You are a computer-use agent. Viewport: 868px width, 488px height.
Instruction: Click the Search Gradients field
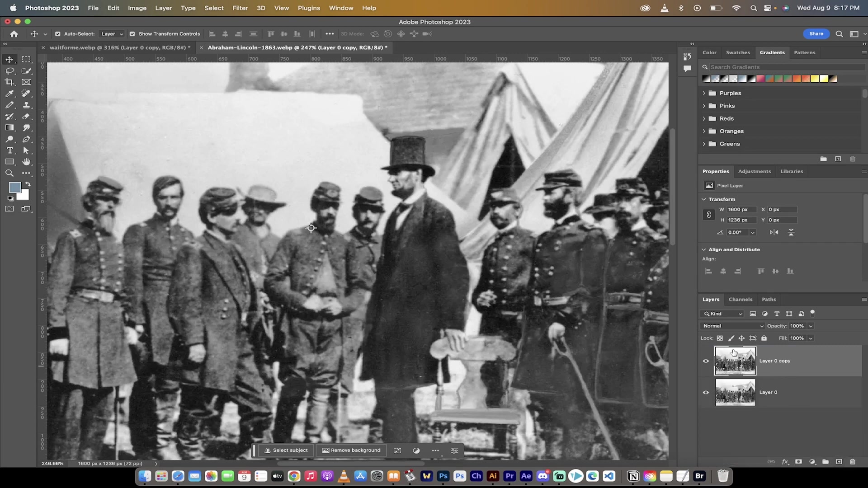click(787, 67)
